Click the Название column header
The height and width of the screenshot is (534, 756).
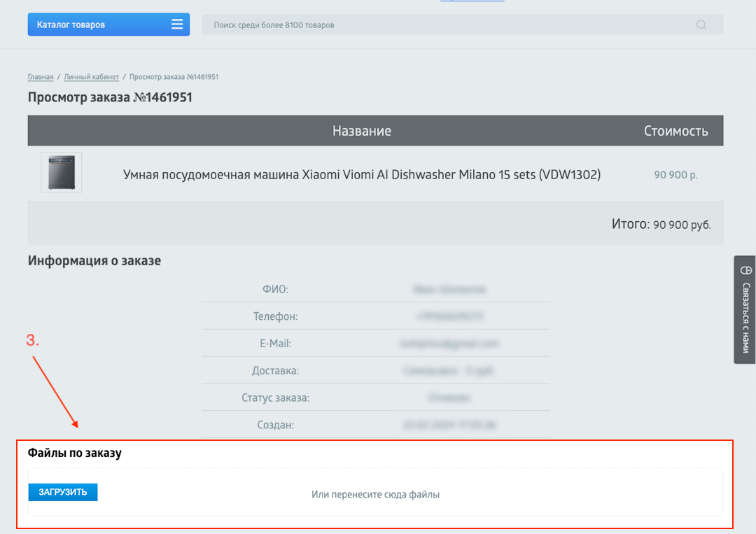pos(362,131)
